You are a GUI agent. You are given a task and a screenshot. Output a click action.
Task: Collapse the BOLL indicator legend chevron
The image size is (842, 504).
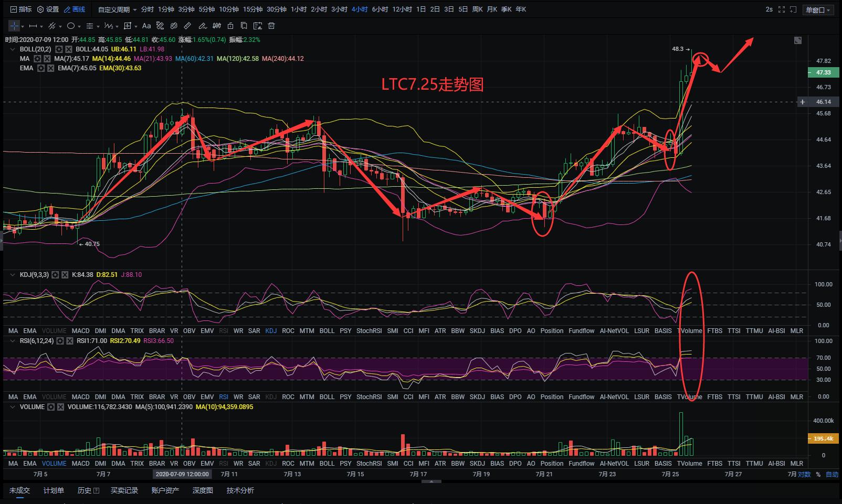pyautogui.click(x=13, y=49)
